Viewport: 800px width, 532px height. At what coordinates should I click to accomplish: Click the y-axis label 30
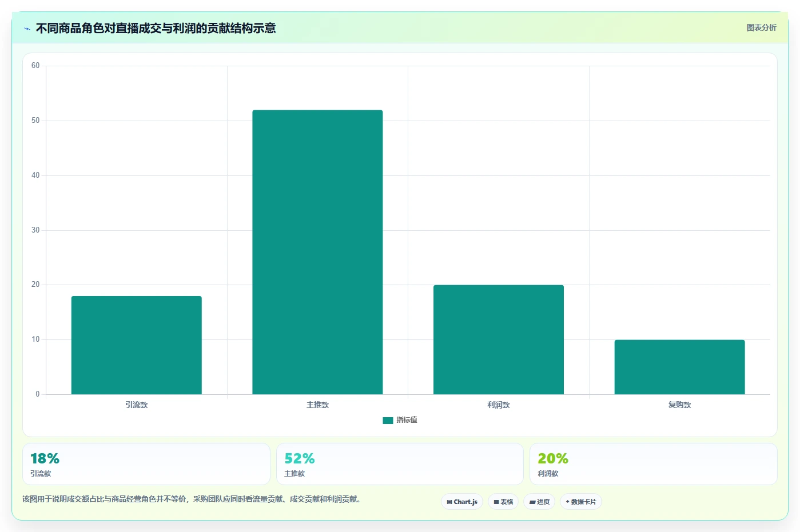pyautogui.click(x=35, y=230)
